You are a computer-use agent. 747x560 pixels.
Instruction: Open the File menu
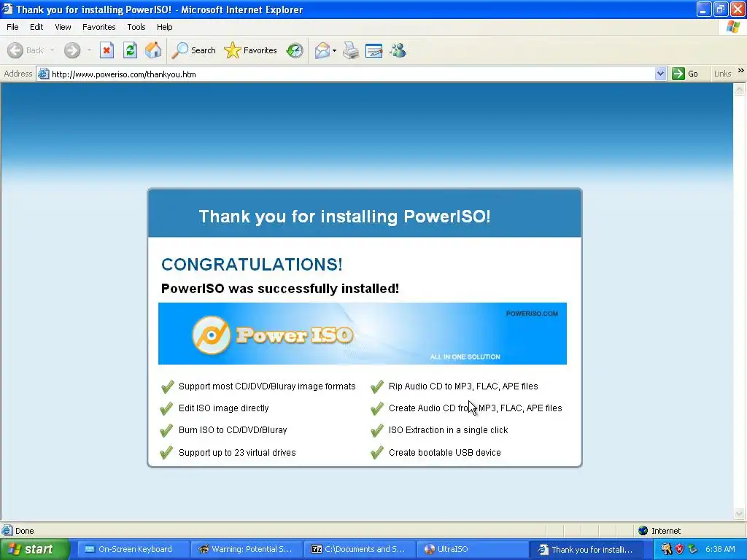(12, 27)
